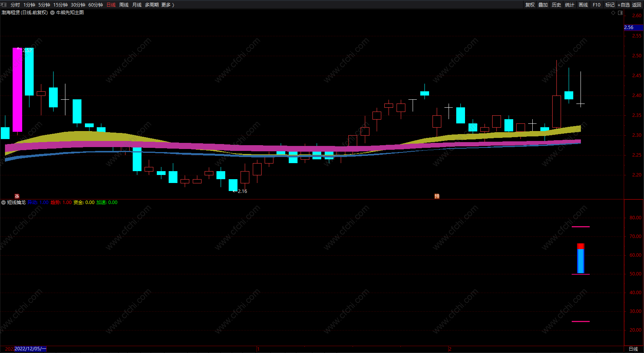Screen dimensions: 644x353
Task: Click the 50.00 indicator axis label
Action: (636, 274)
